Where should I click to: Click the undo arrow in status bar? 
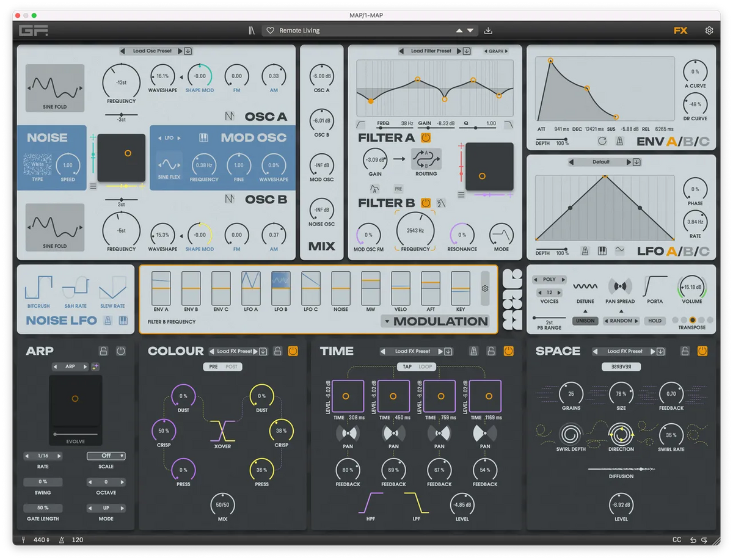pos(693,540)
